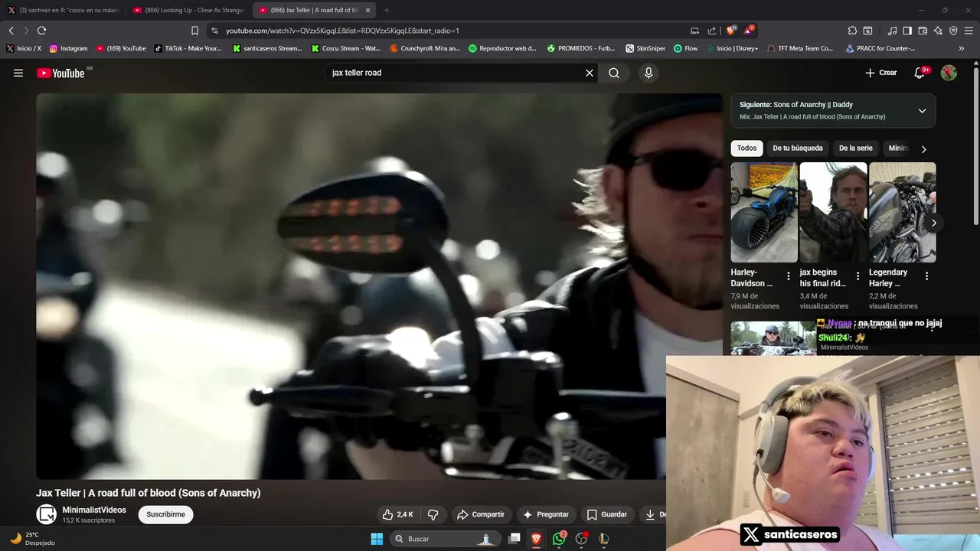Open the YouTube account avatar menu
980x551 pixels.
click(x=949, y=73)
